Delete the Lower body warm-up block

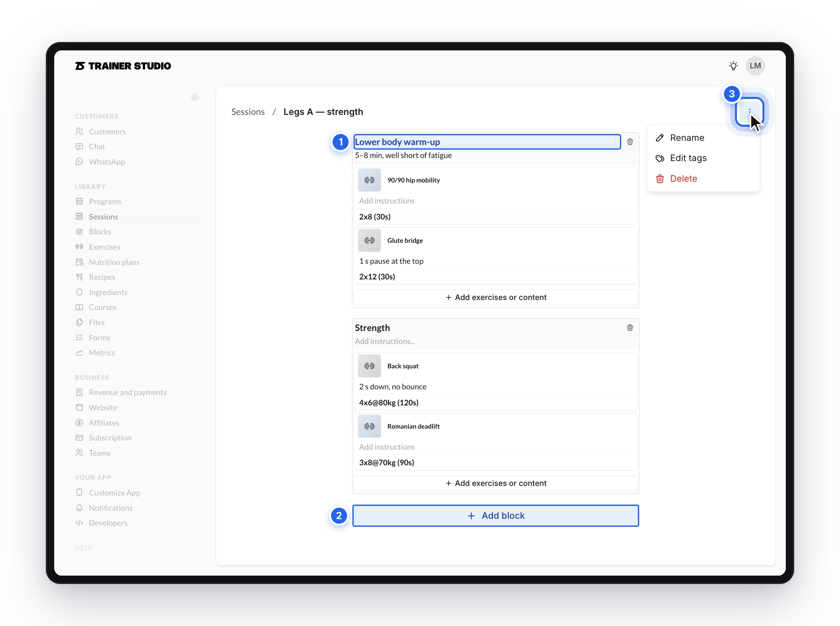tap(630, 142)
